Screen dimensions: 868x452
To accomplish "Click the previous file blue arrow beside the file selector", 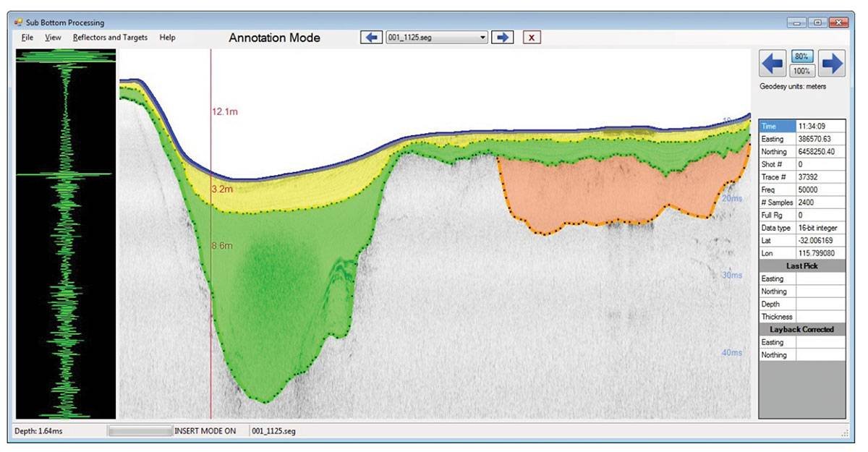I will click(x=371, y=38).
